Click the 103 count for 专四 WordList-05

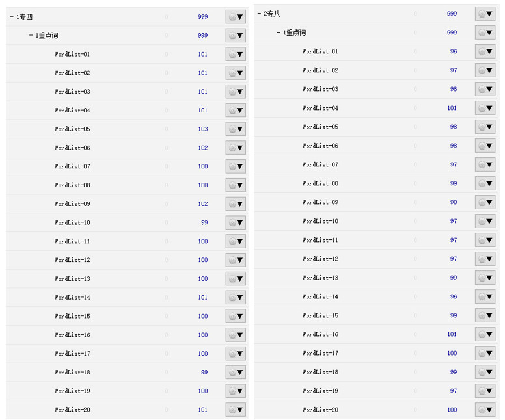coord(203,129)
